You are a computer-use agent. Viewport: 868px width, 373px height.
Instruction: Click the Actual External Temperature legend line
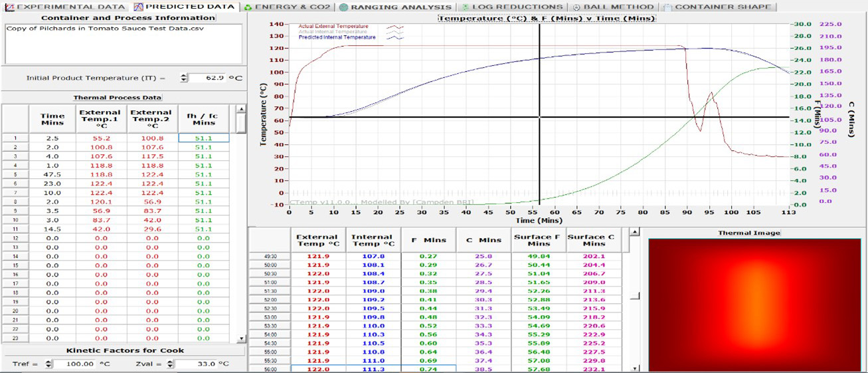(x=396, y=27)
